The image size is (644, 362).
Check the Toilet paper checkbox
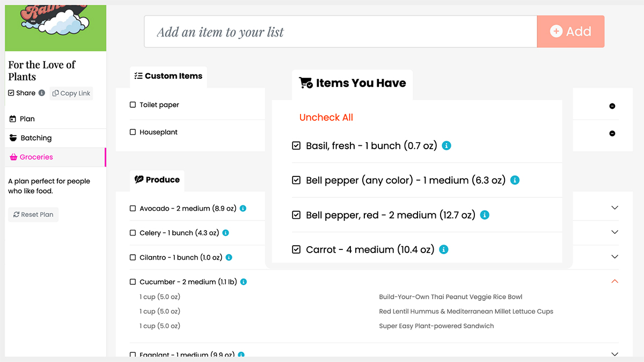coord(133,105)
